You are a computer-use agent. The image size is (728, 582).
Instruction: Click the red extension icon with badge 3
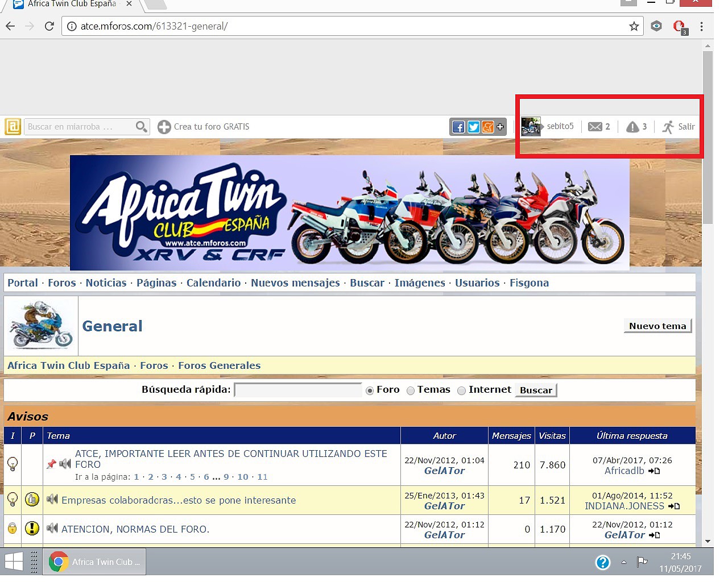[680, 27]
